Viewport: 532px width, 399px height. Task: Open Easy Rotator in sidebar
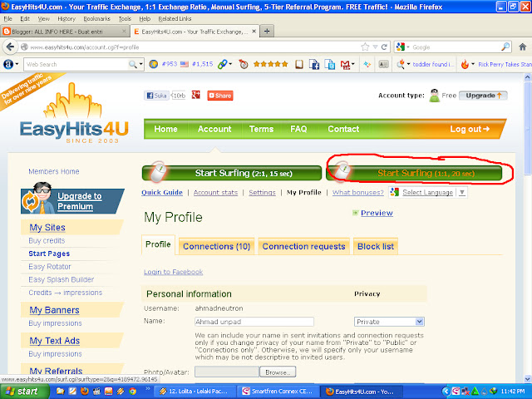click(50, 267)
